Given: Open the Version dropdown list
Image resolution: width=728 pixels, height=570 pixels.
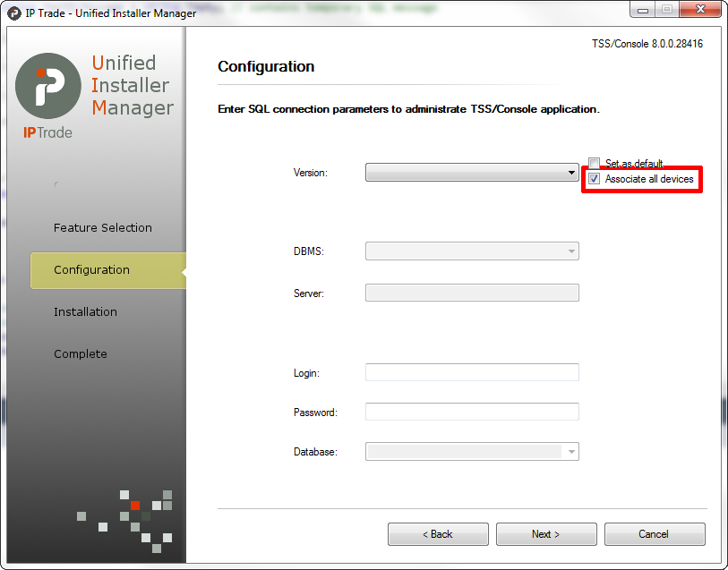Looking at the screenshot, I should (472, 173).
